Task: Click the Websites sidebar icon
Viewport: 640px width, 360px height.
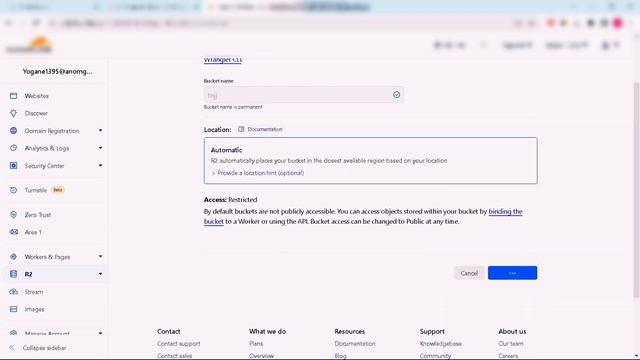Action: tap(13, 96)
